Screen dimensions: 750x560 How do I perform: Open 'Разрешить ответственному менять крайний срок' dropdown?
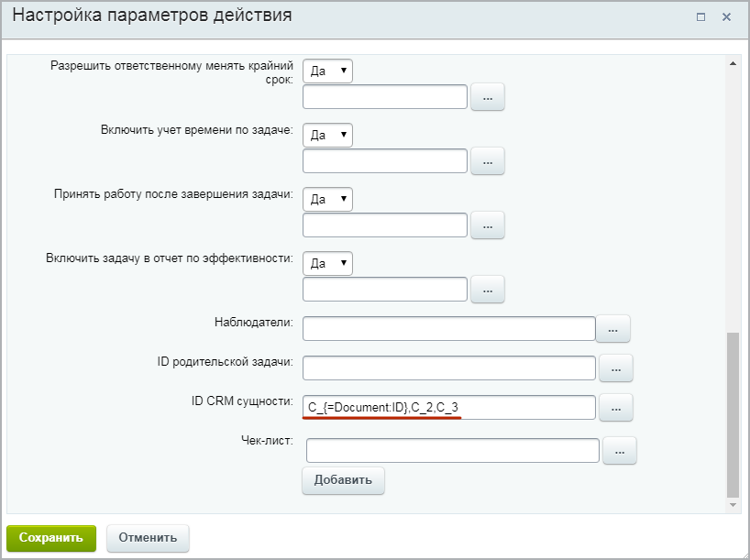327,71
